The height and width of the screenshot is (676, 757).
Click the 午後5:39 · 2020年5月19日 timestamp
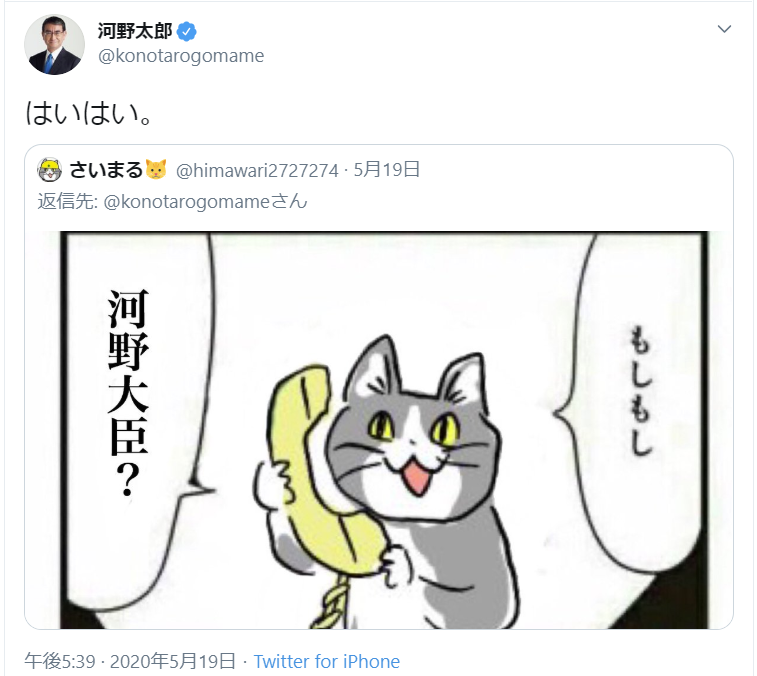click(x=130, y=662)
